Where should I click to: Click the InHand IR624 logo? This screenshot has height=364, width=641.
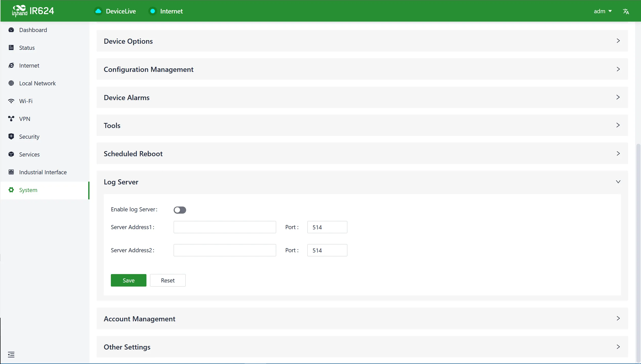33,11
